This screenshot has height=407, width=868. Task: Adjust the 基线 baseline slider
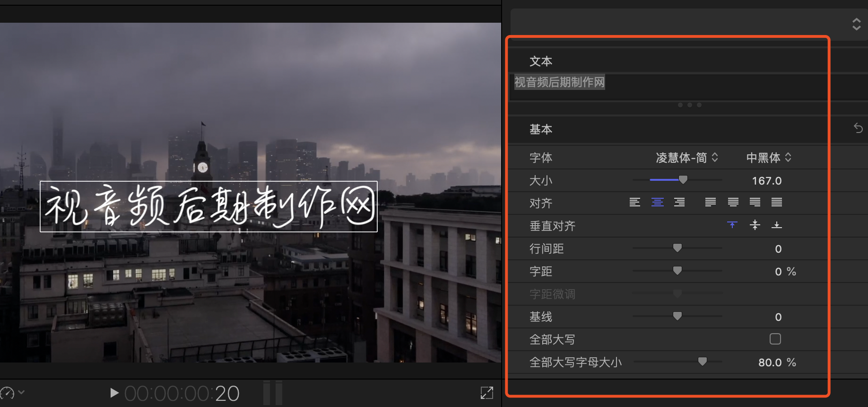(677, 316)
